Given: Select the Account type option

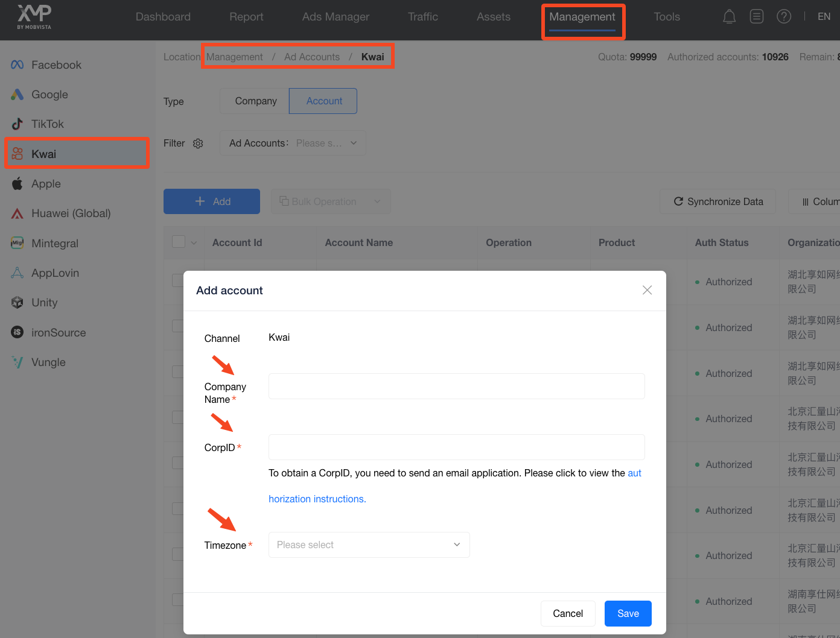Looking at the screenshot, I should [x=324, y=101].
